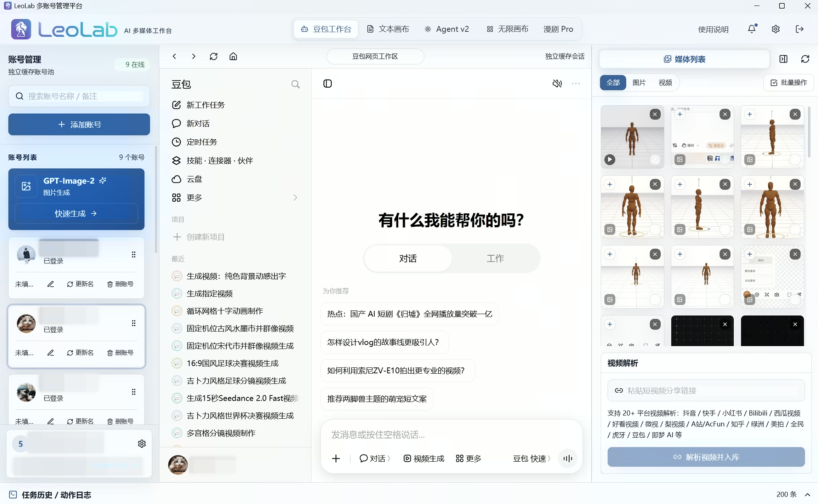The image size is (818, 504).
Task: Edit note of the second account
Action: coord(50,353)
